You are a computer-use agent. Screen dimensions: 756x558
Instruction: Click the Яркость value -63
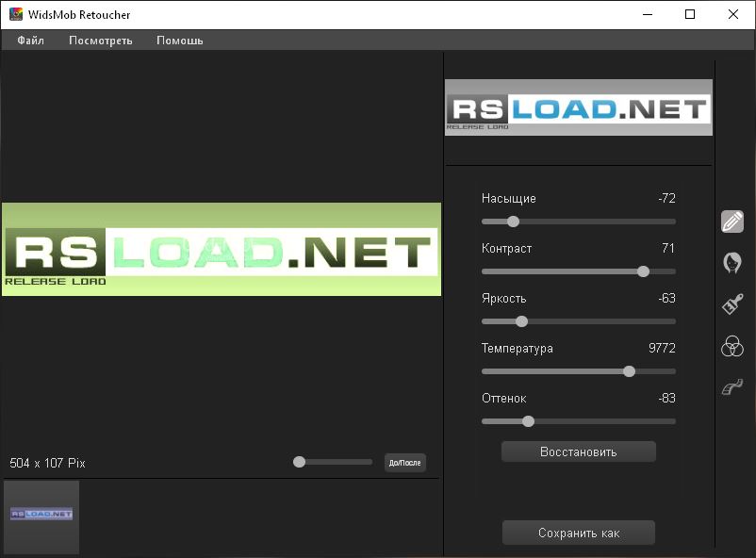coord(666,298)
